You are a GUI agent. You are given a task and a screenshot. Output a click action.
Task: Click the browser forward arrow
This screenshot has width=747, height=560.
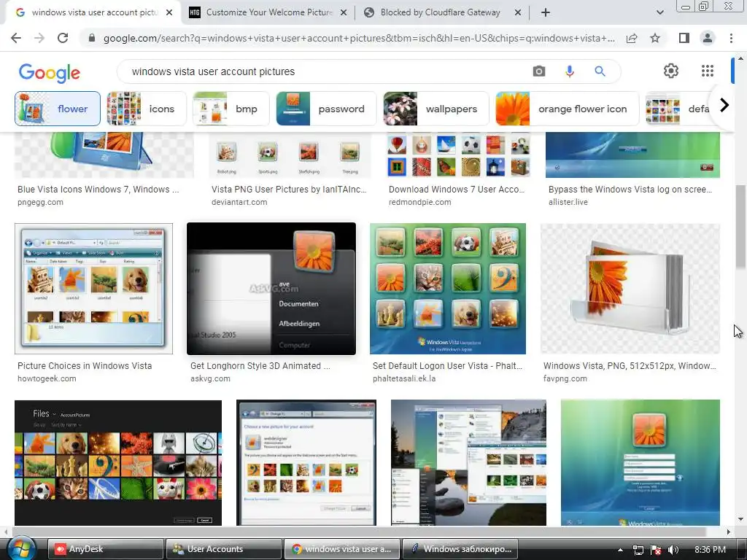(x=39, y=38)
